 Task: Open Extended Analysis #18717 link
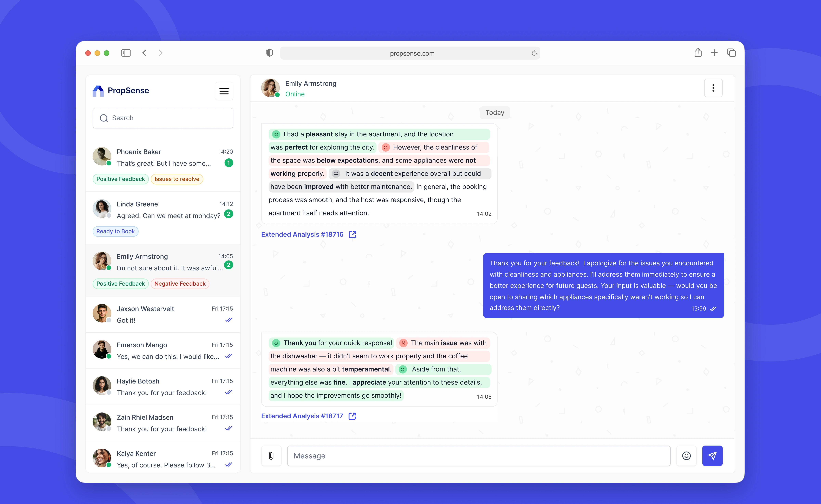[302, 416]
